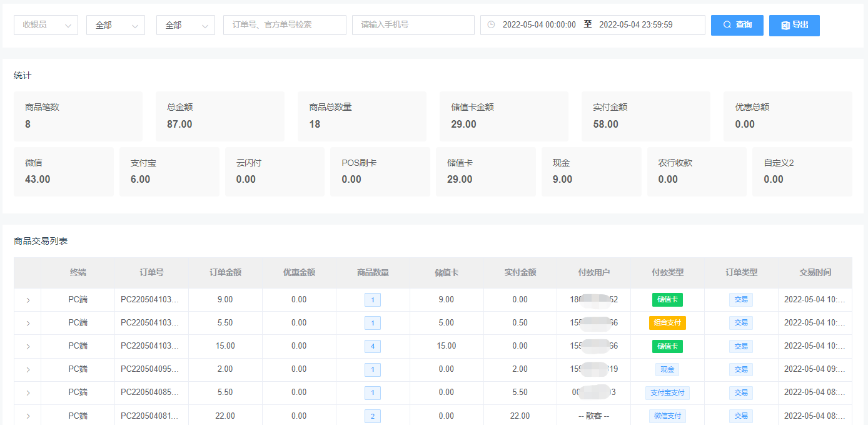
Task: Click the 商品笔数 statistic card
Action: pos(78,116)
